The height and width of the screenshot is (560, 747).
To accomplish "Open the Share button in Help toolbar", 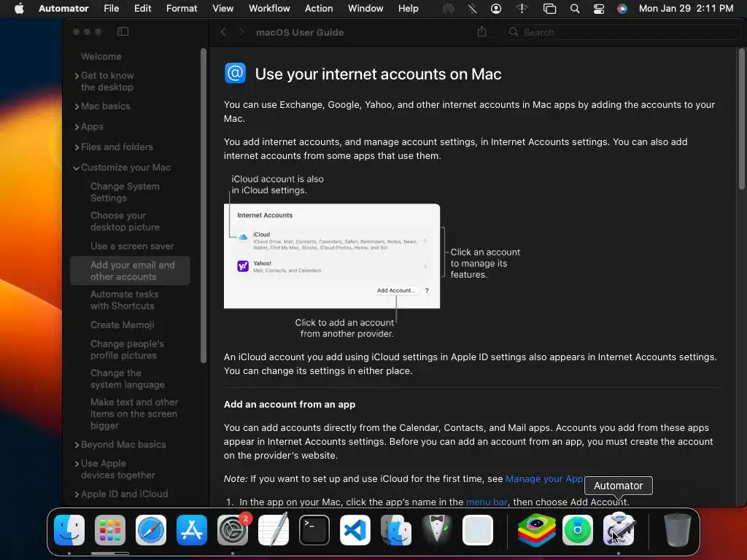I will point(481,31).
